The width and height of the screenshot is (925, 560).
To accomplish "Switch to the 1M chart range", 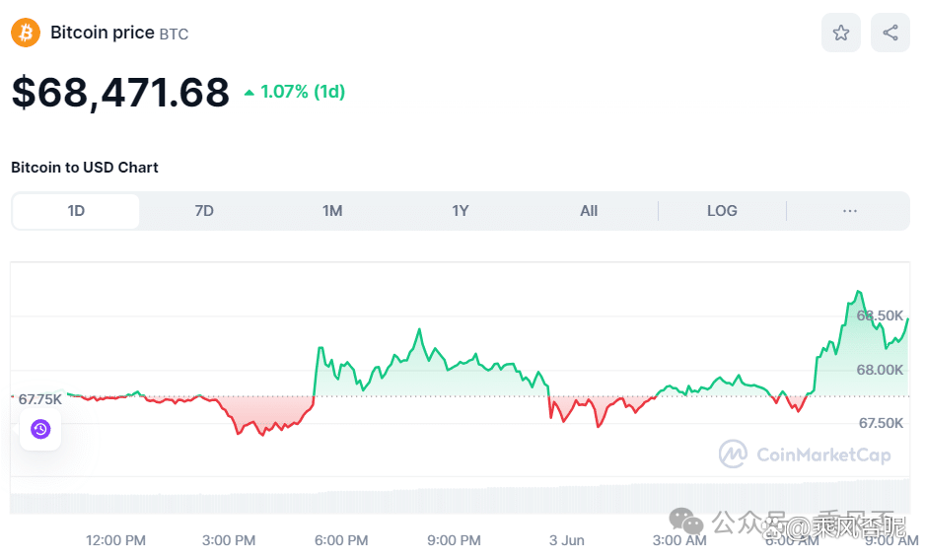I will coord(332,211).
